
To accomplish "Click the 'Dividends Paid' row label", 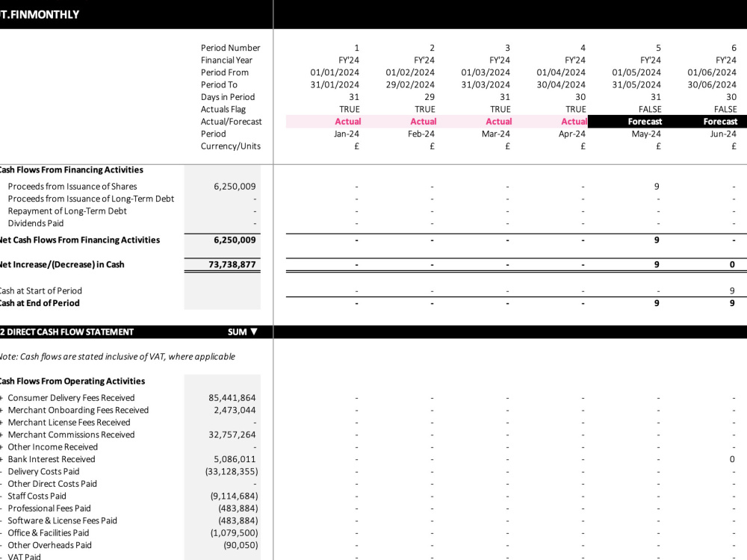I will point(36,223).
